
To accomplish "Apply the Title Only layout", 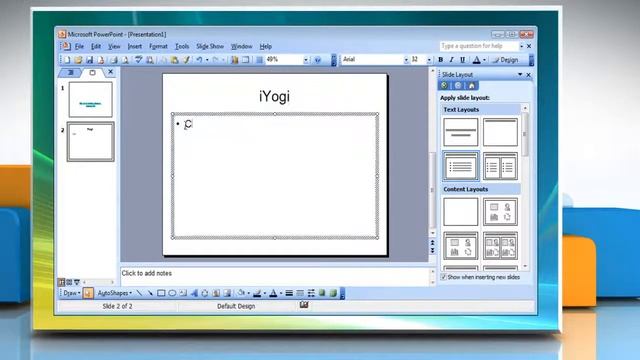I will click(500, 132).
